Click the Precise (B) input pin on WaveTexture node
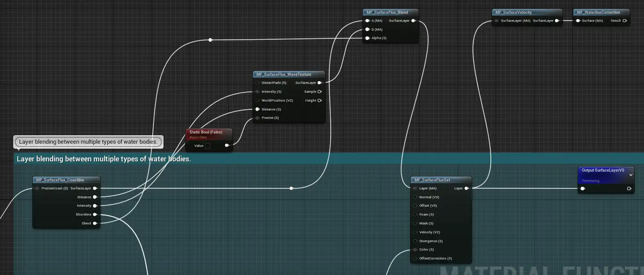Screen dimensions: 644x275 point(258,118)
